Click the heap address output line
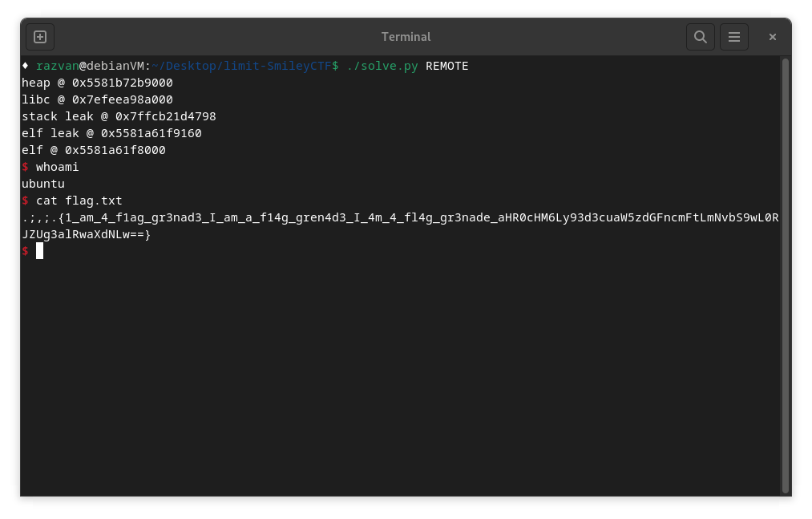 [97, 83]
